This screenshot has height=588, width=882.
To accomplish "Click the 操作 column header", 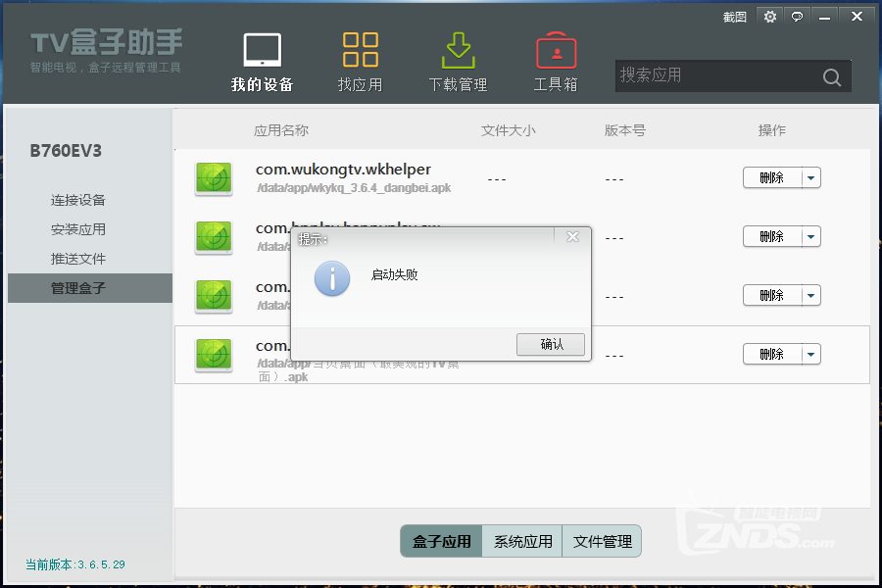I will 772,130.
